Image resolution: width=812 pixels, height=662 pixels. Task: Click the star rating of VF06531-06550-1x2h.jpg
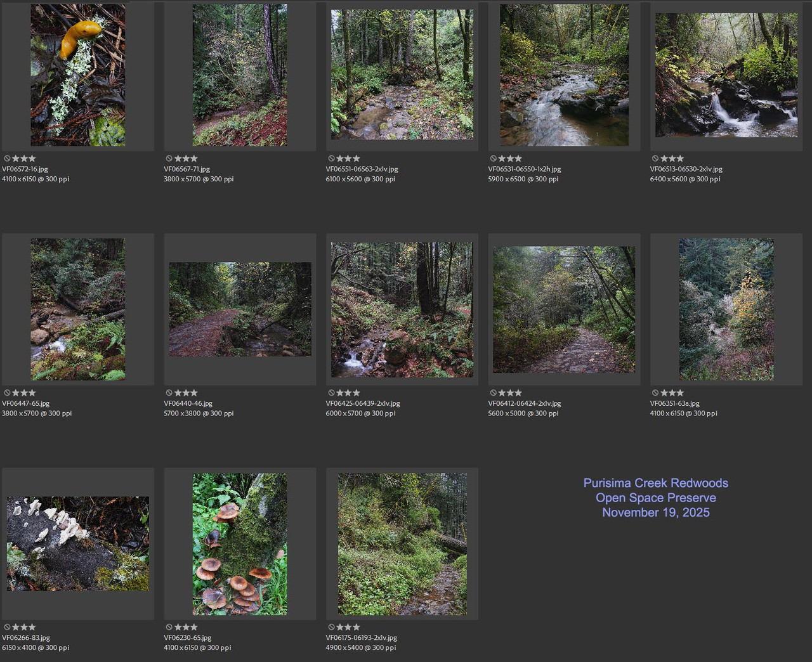coord(510,159)
